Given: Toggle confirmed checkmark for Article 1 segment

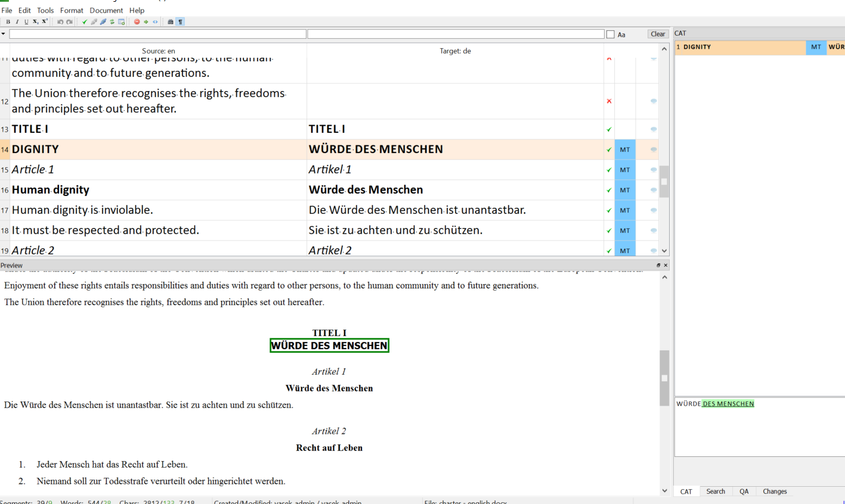Looking at the screenshot, I should tap(609, 170).
